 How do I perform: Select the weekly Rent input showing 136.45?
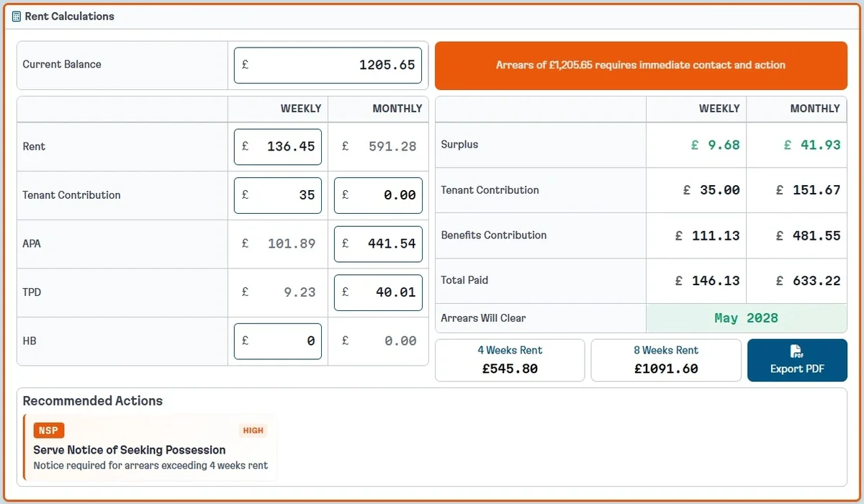pyautogui.click(x=277, y=146)
